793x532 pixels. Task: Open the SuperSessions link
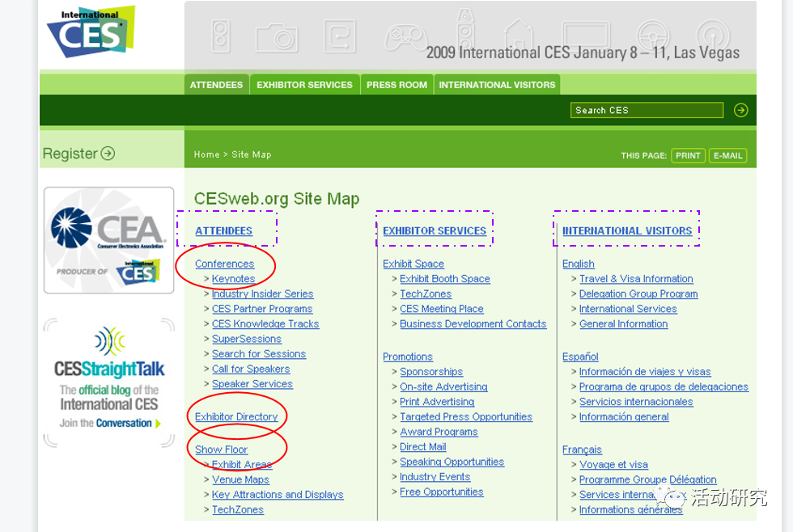(247, 339)
